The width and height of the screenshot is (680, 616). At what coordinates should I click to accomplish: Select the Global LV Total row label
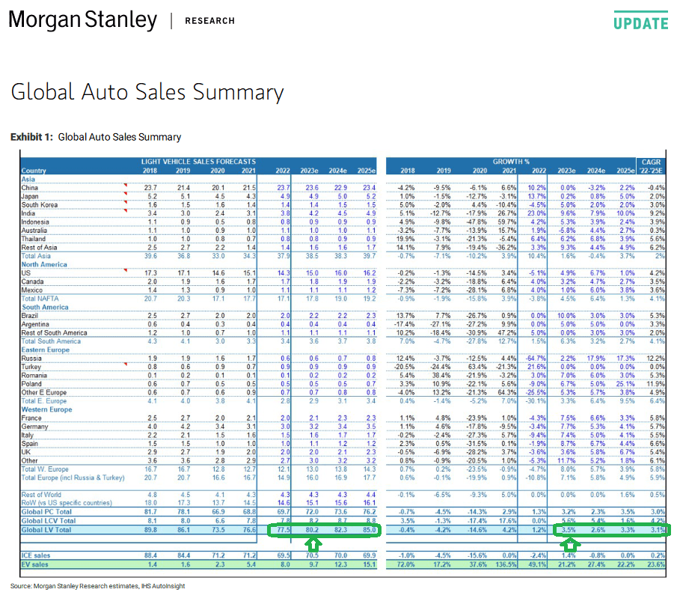click(x=46, y=530)
